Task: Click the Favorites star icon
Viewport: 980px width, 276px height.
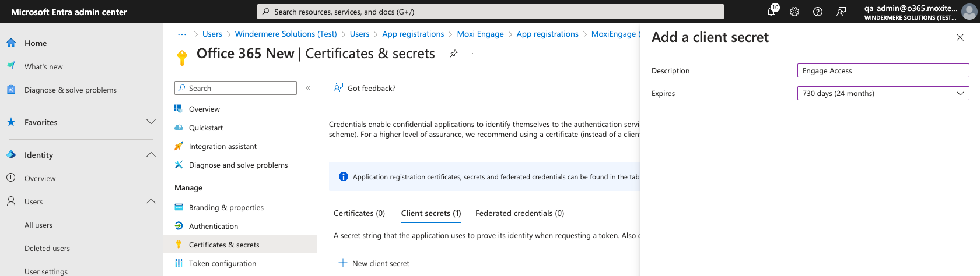Action: tap(11, 122)
